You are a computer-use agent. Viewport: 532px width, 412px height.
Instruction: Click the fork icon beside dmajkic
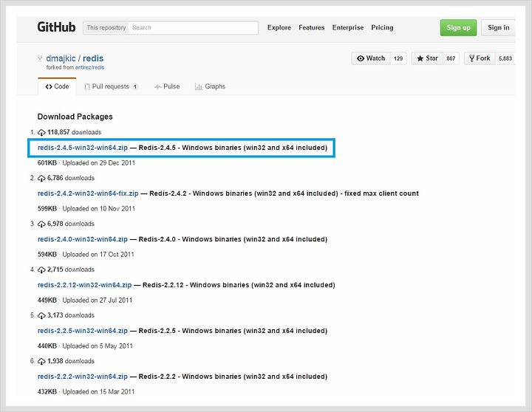coord(40,58)
